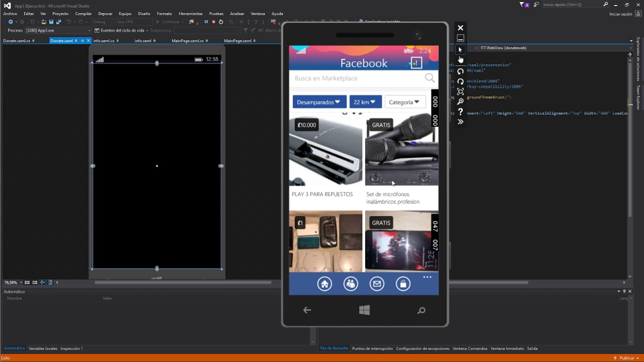Image resolution: width=644 pixels, height=362 pixels.
Task: Rotate the emulator right
Action: pos(460,81)
